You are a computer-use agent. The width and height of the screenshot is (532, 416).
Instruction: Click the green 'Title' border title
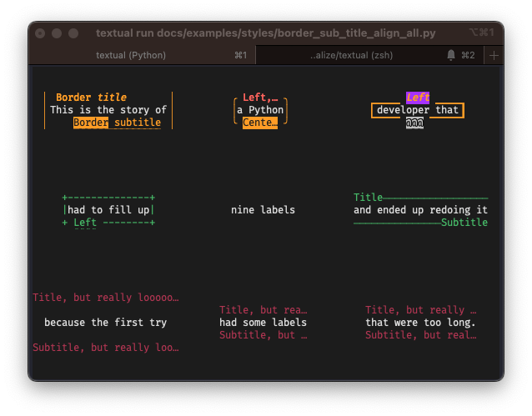click(368, 198)
